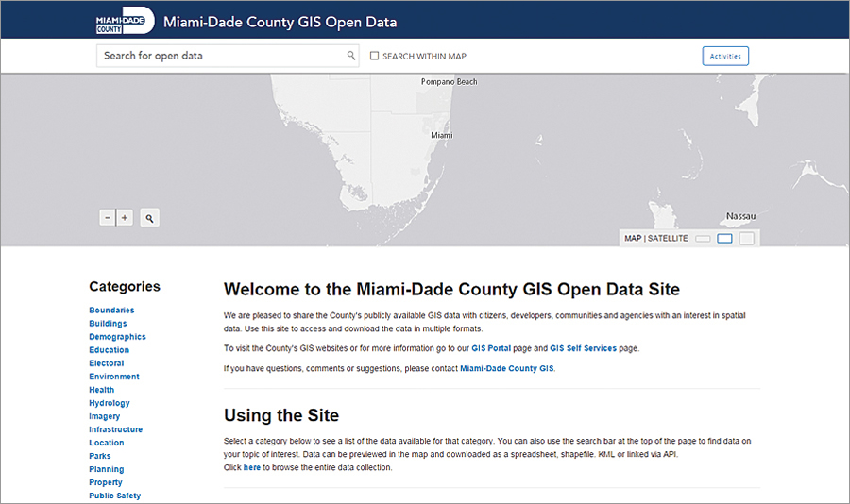
Task: Follow the GIS Self Services link
Action: [x=584, y=348]
